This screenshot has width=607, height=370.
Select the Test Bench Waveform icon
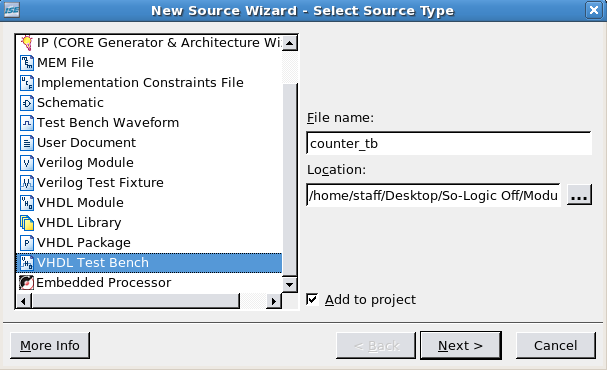coord(27,123)
